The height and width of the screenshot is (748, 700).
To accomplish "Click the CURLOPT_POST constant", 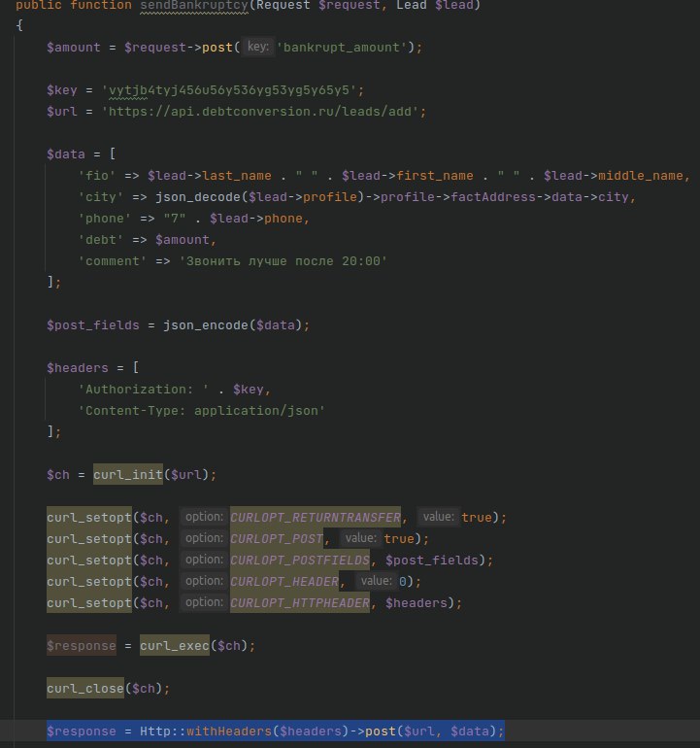I will coord(277,538).
